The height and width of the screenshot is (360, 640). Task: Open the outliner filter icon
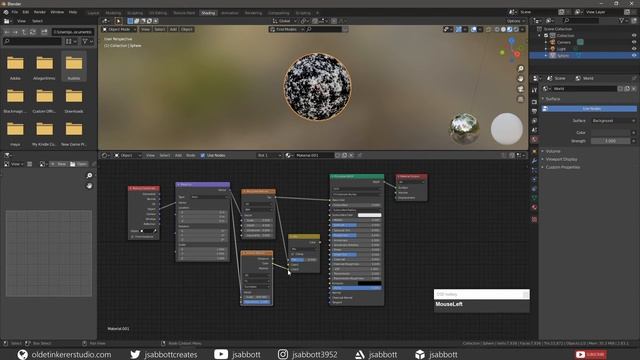(x=622, y=20)
